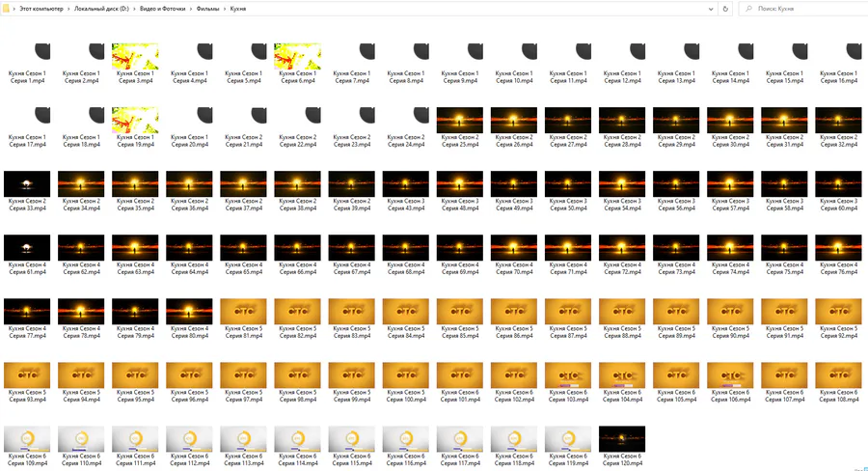868x471 pixels.
Task: Select file Кухня Сезон 1 Серия 9.mp4
Action: coord(460,63)
